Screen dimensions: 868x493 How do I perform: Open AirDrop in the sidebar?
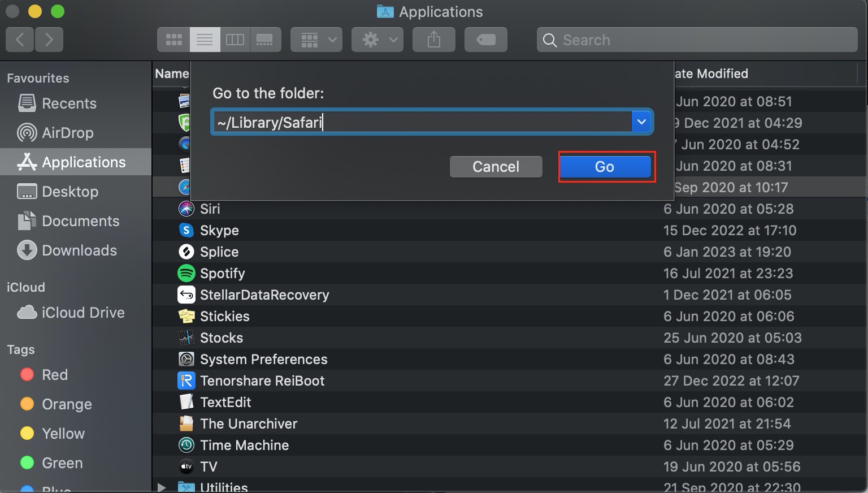pos(76,133)
